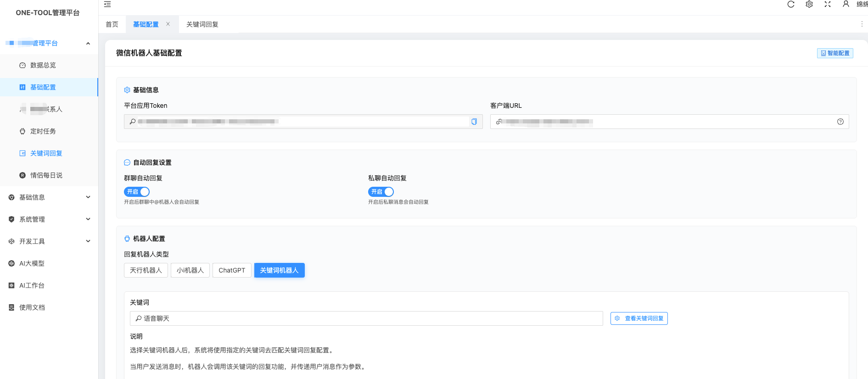This screenshot has height=379, width=868.
Task: Select the 小i机器人 robot type
Action: point(190,270)
